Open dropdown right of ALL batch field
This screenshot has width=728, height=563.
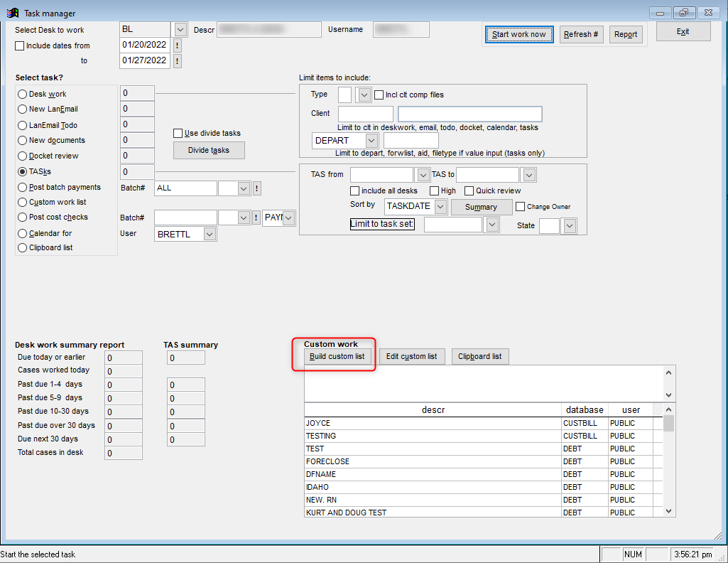click(244, 188)
